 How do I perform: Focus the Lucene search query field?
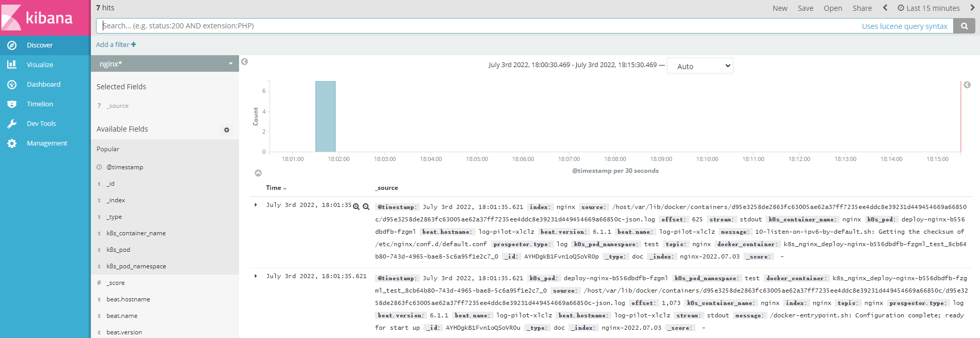pos(475,26)
